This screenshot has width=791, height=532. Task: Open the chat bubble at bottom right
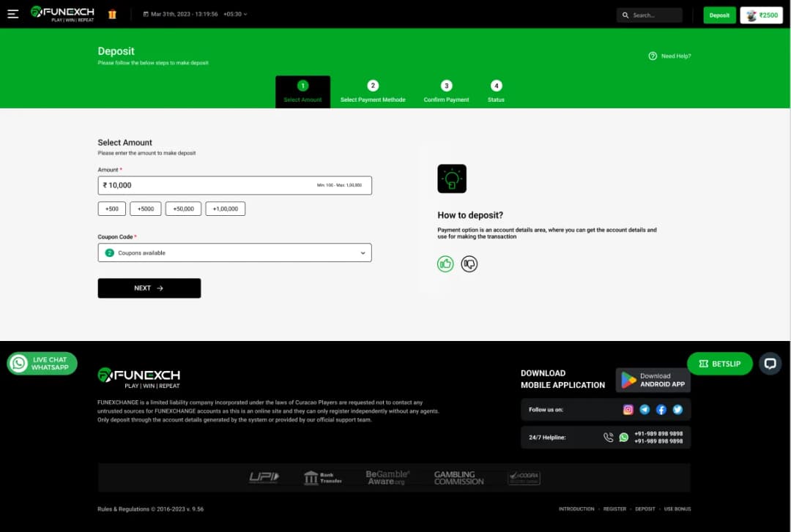pos(770,363)
